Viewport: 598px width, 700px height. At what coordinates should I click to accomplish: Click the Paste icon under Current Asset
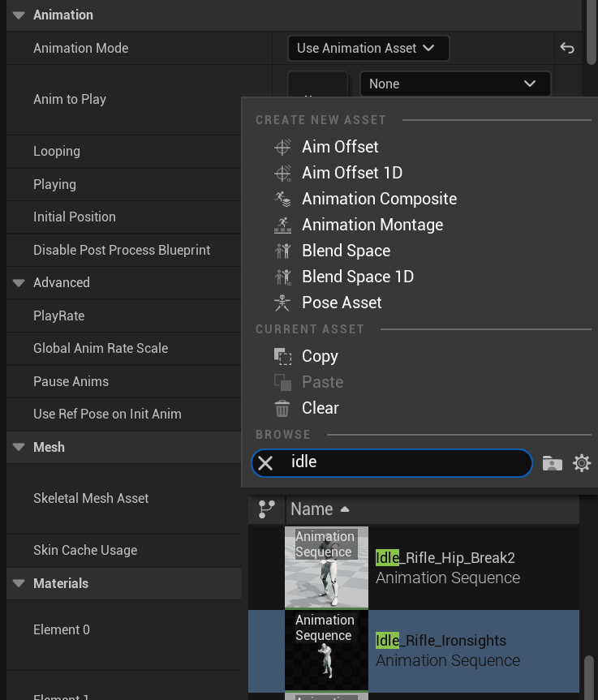282,382
